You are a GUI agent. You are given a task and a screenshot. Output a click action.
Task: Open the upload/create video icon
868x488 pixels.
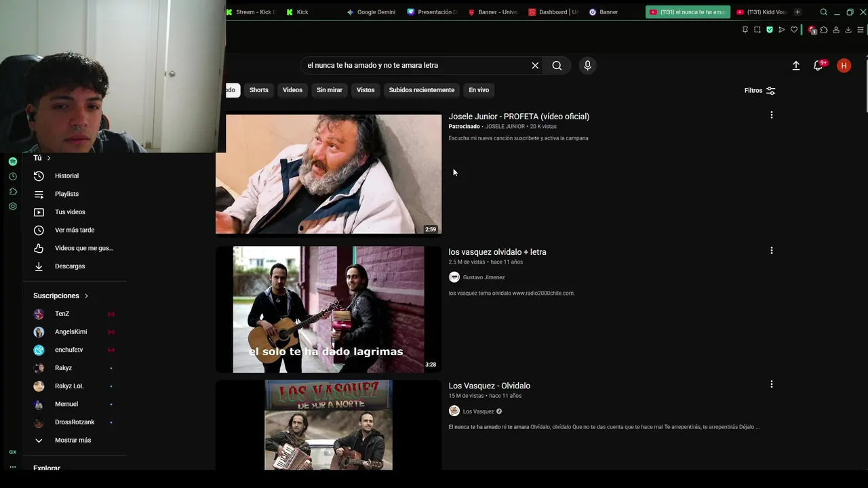796,66
